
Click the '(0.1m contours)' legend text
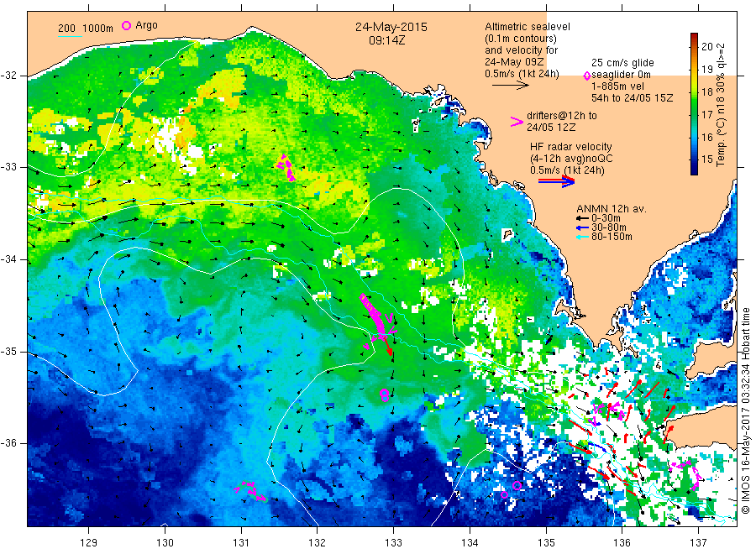[521, 39]
